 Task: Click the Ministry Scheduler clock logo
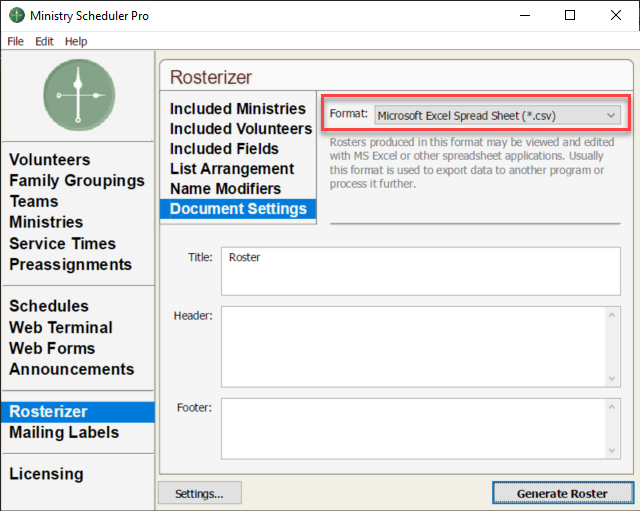click(x=78, y=95)
